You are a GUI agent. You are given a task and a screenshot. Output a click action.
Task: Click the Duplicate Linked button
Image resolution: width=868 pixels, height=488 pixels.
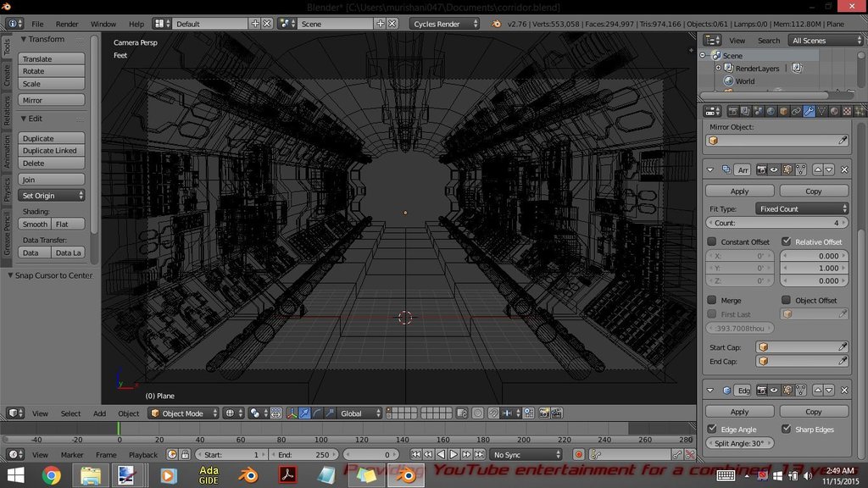[52, 151]
